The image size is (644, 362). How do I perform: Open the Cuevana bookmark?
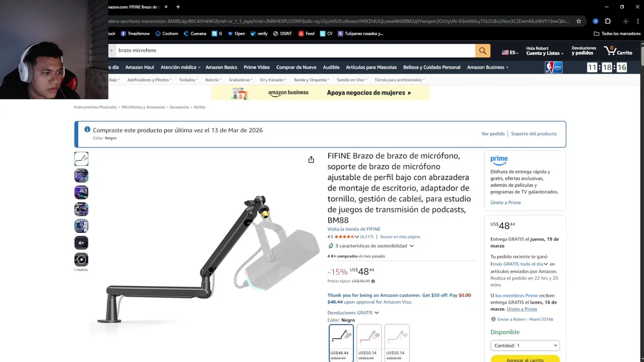(x=195, y=34)
